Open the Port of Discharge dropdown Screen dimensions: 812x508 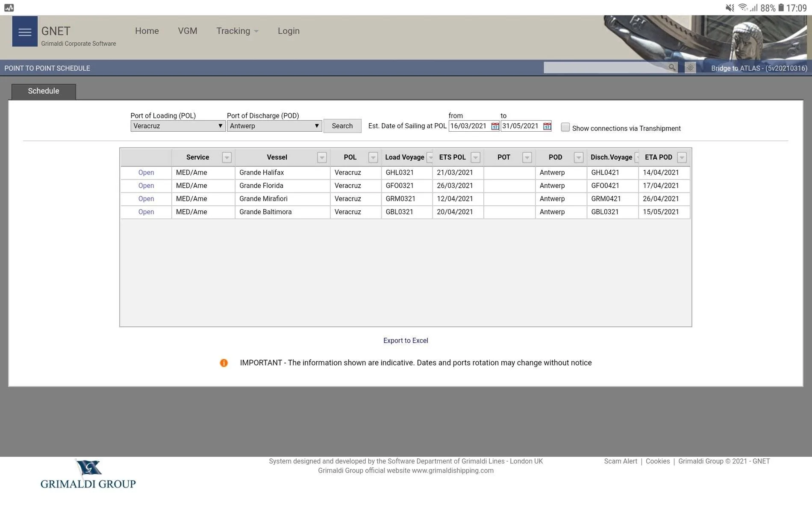point(274,126)
